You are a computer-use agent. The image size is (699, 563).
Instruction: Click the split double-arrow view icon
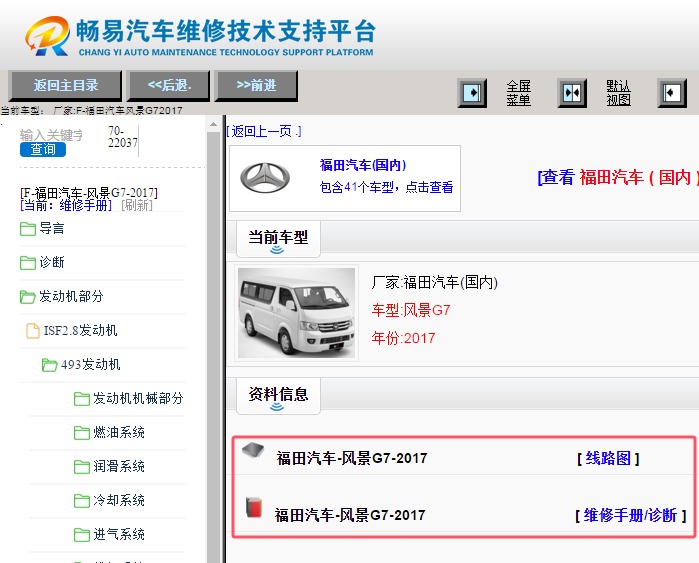(x=572, y=93)
